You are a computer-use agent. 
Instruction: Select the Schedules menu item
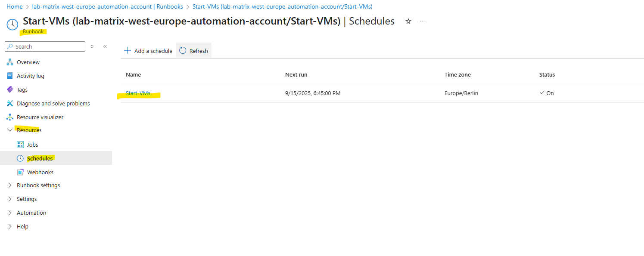pos(56,158)
